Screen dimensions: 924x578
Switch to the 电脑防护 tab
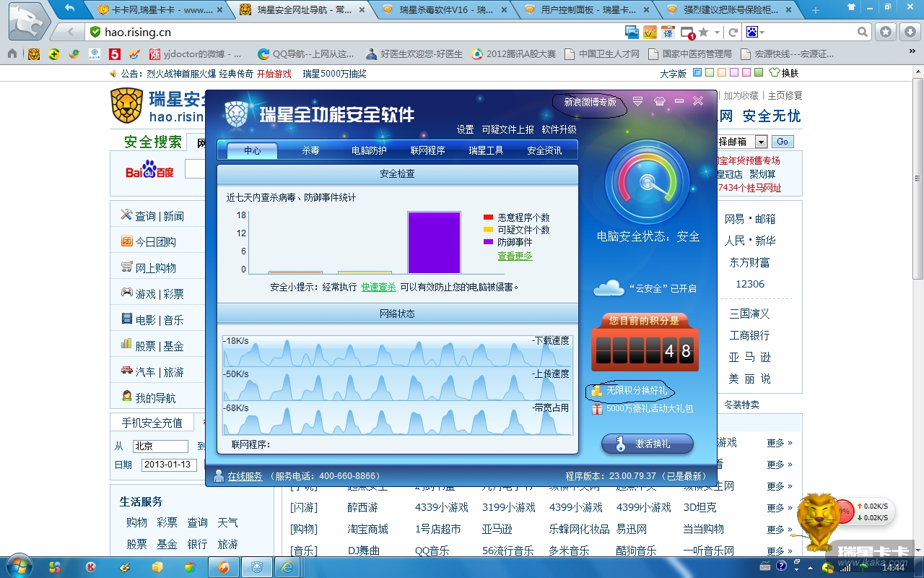pyautogui.click(x=369, y=150)
